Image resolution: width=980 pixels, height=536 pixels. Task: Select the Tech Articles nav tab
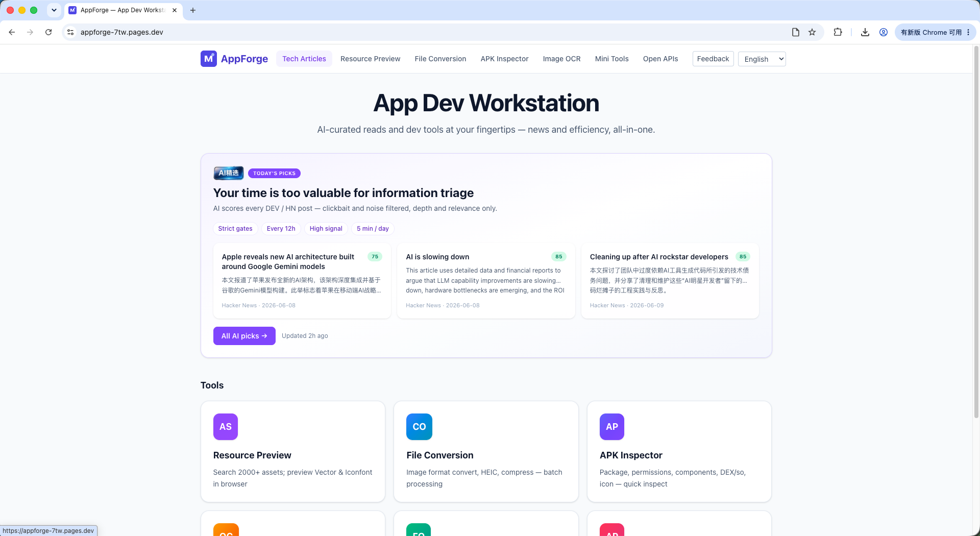point(304,59)
